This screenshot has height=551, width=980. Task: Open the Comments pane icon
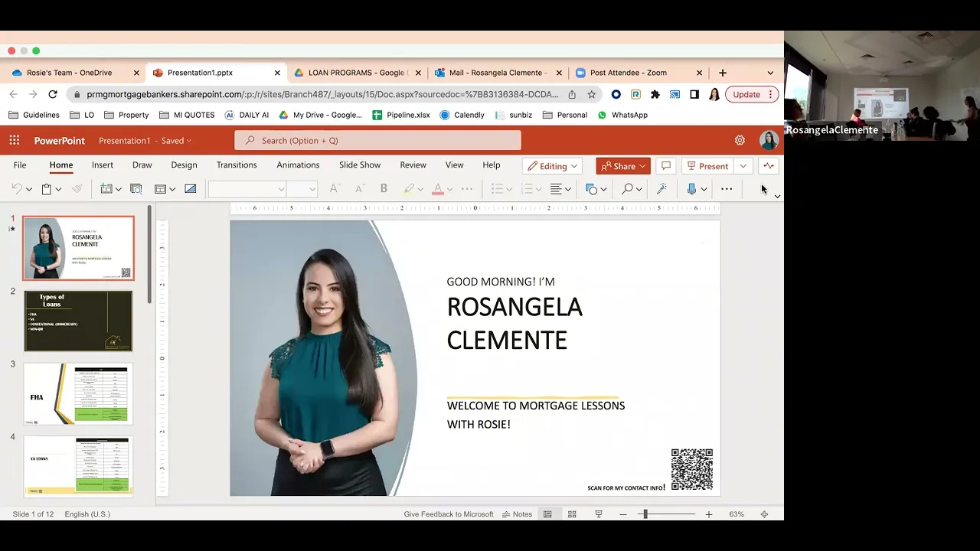[x=666, y=166]
